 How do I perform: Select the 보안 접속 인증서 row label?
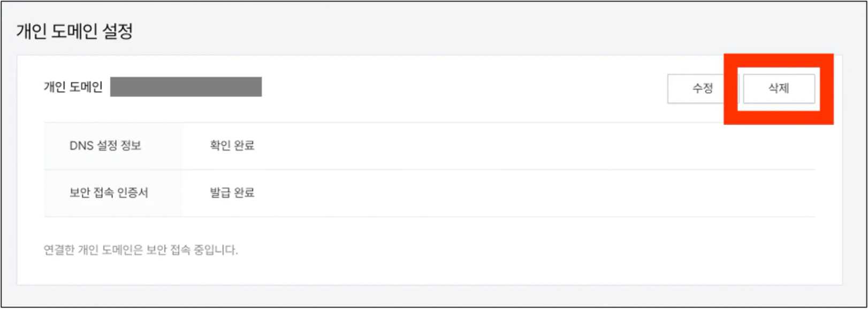(109, 192)
